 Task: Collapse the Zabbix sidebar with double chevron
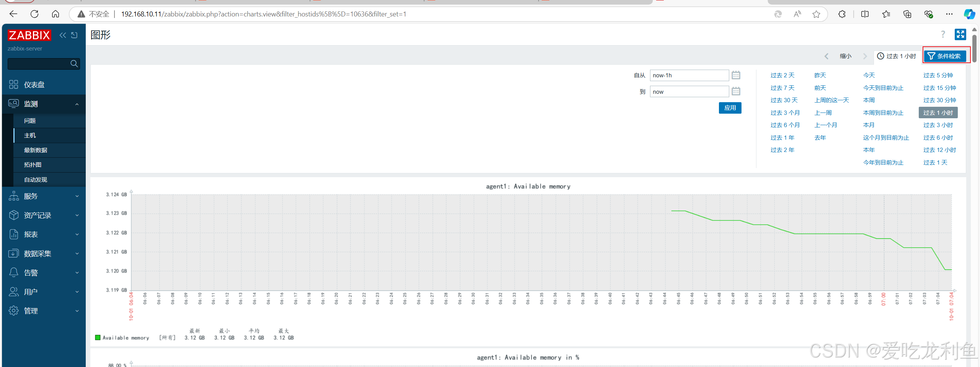coord(63,35)
